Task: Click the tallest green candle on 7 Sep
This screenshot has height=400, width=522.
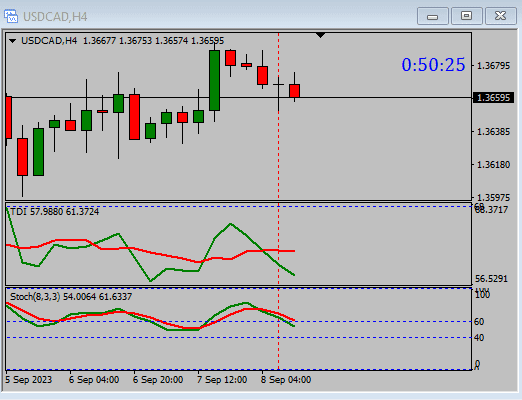Action: click(x=214, y=80)
